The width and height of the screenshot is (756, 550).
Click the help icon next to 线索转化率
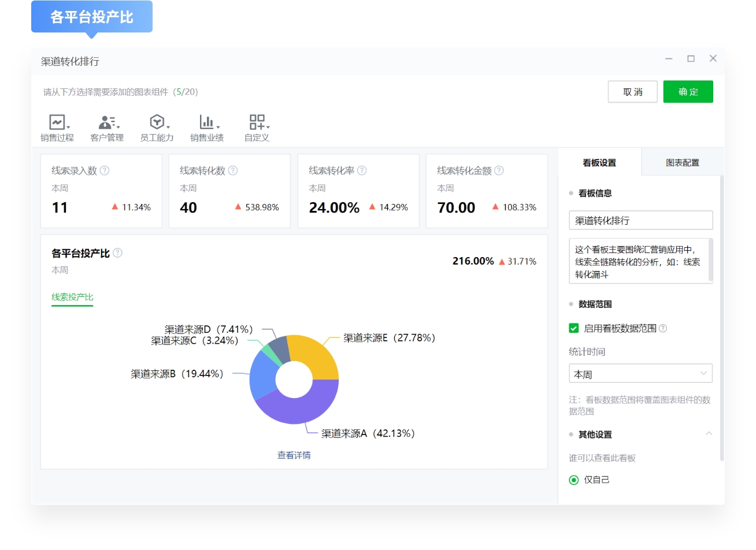coord(362,170)
